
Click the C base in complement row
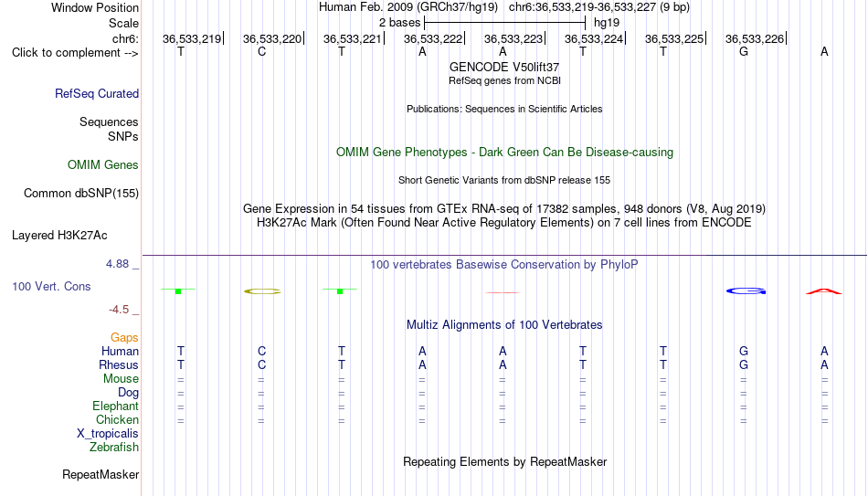click(262, 51)
